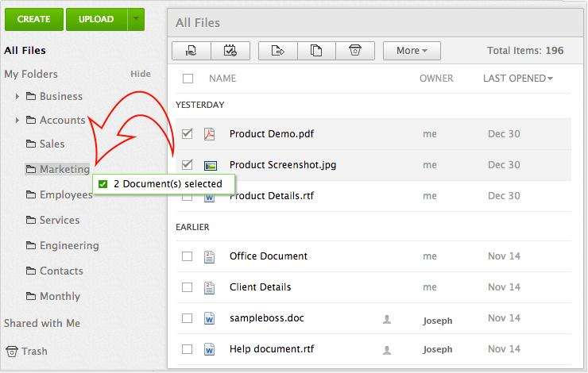Open the Client Details file name
The width and height of the screenshot is (588, 373).
261,287
